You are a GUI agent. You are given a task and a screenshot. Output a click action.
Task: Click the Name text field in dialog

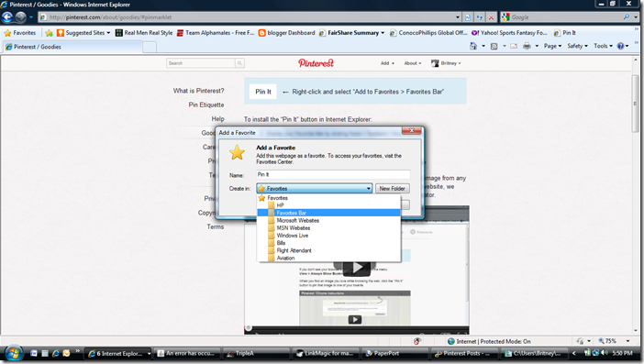333,174
